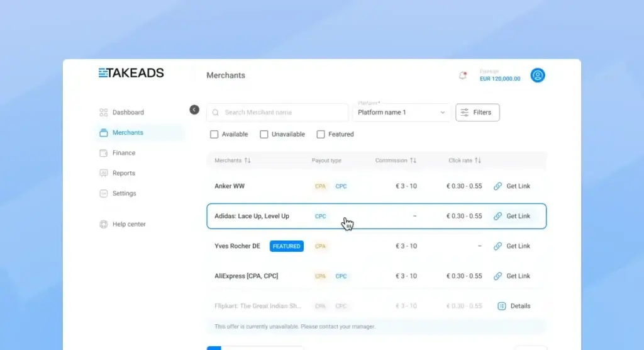644x350 pixels.
Task: Click the Yves Rocher DE merchant name
Action: pyautogui.click(x=237, y=246)
